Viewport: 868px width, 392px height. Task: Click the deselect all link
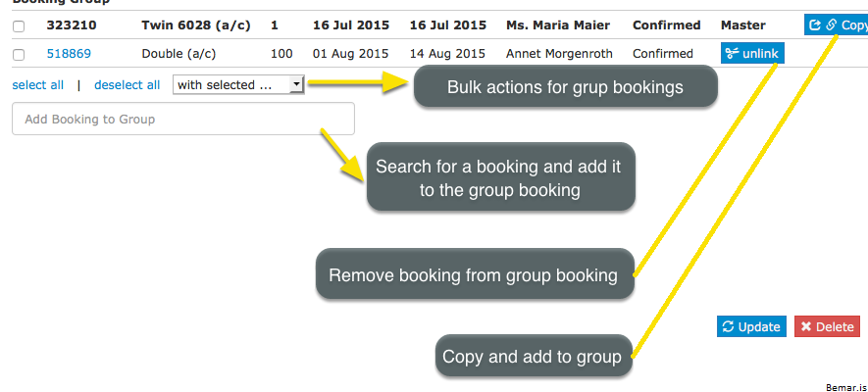[x=127, y=85]
